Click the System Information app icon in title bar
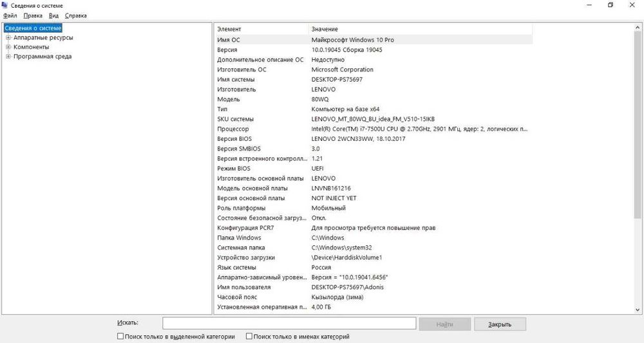Image resolution: width=644 pixels, height=343 pixels. (5, 5)
